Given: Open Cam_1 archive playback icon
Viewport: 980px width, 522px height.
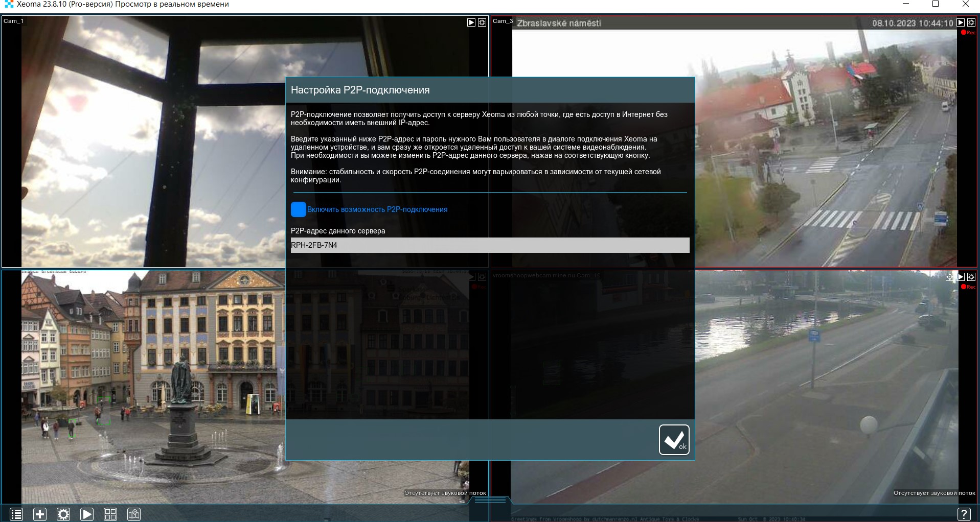Looking at the screenshot, I should [471, 22].
